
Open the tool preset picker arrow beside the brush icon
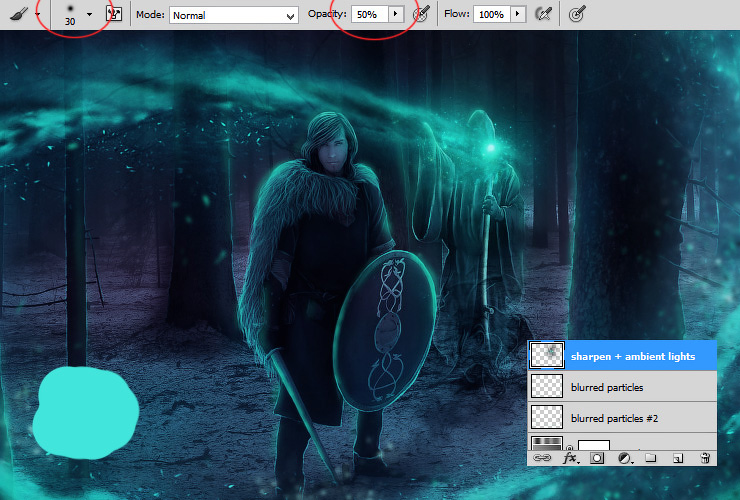coord(38,15)
